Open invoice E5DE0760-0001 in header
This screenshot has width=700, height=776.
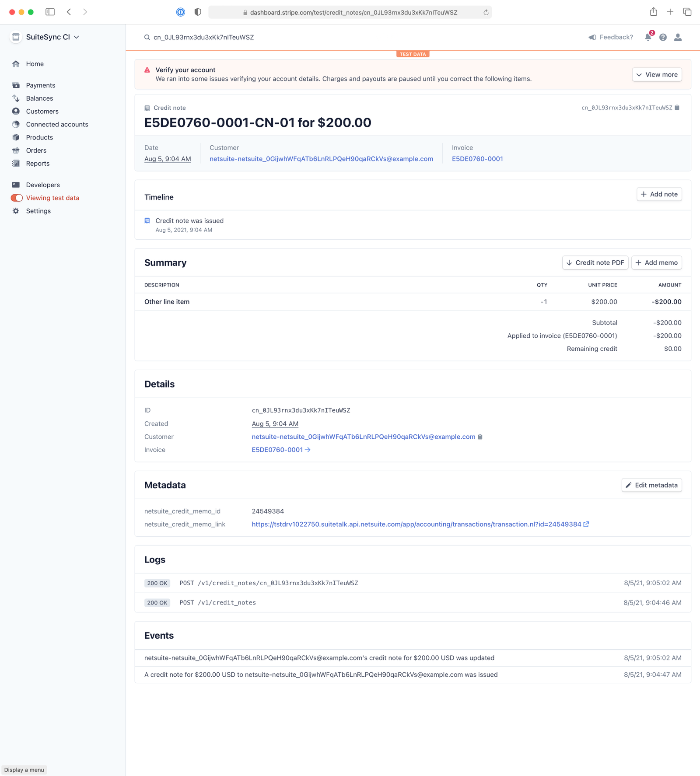[477, 159]
